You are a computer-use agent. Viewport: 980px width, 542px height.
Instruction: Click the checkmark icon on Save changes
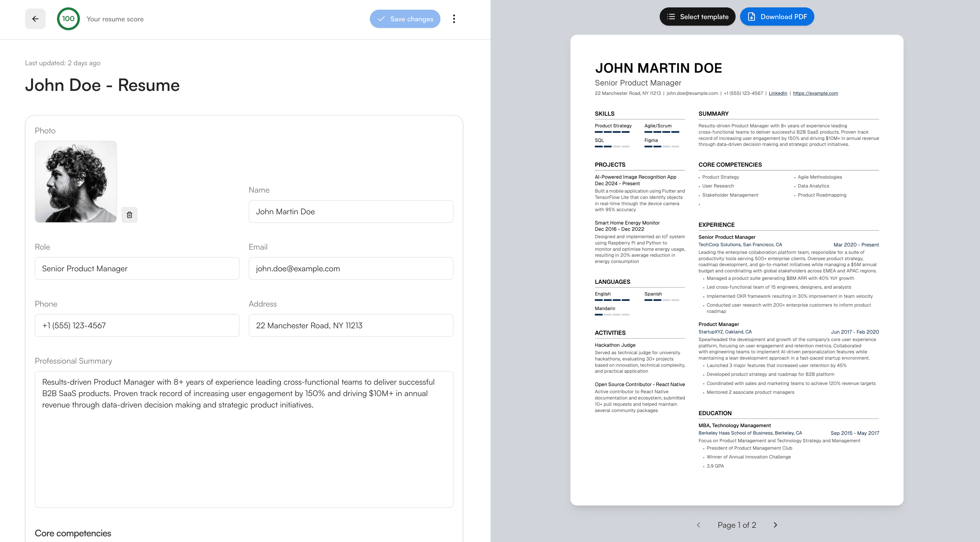tap(382, 19)
